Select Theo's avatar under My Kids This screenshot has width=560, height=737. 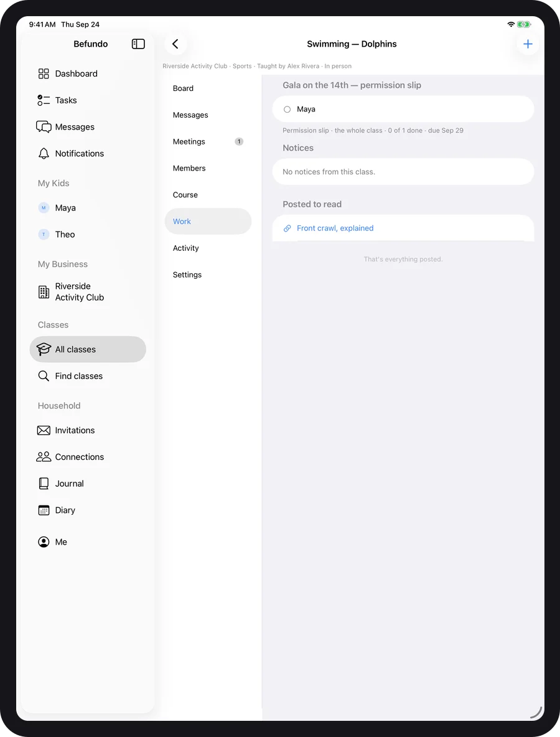(44, 234)
